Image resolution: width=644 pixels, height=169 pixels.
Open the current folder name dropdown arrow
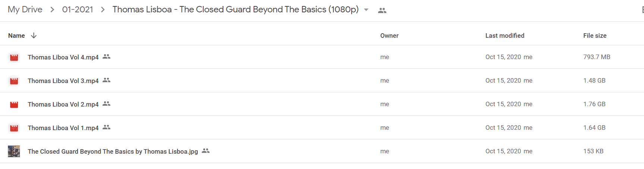[x=366, y=10]
